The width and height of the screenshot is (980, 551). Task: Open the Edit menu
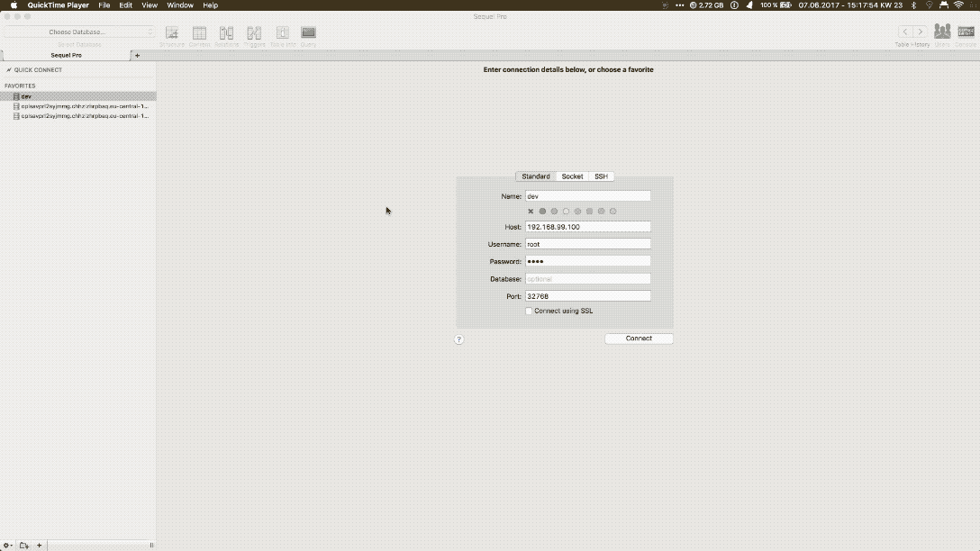point(125,5)
